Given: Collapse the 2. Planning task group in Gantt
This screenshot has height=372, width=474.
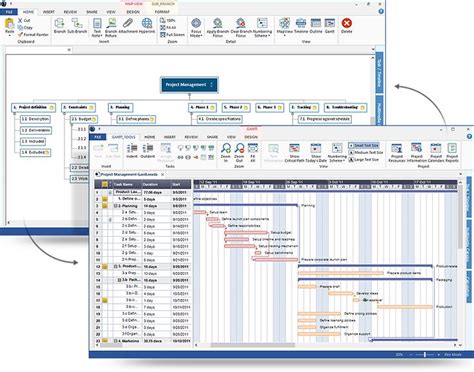Looking at the screenshot, I should (116, 206).
